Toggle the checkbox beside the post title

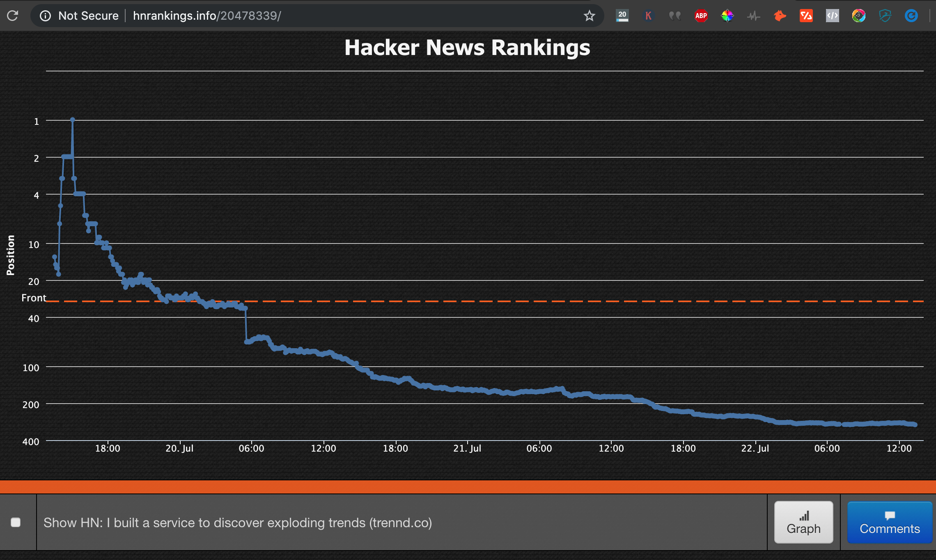[x=17, y=522]
